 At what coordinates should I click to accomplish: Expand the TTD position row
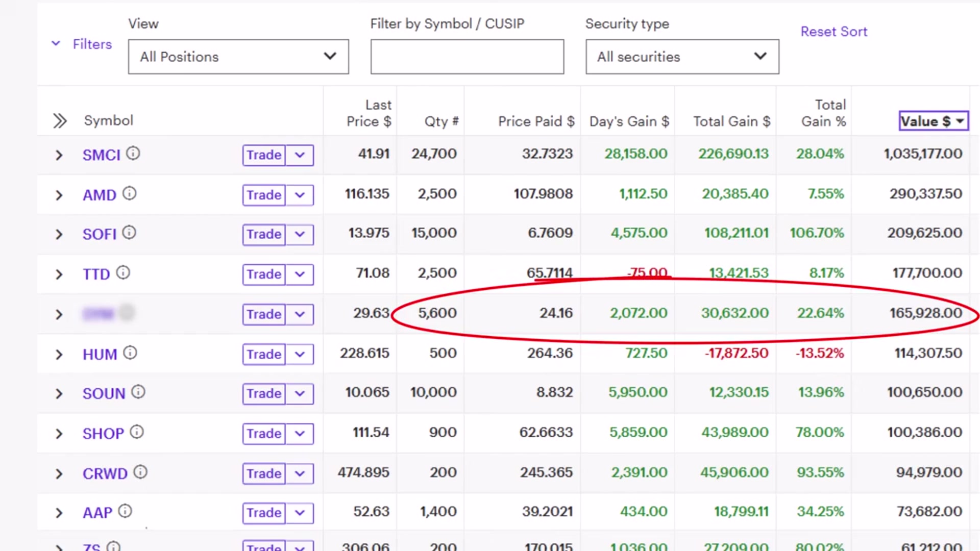[x=59, y=274]
